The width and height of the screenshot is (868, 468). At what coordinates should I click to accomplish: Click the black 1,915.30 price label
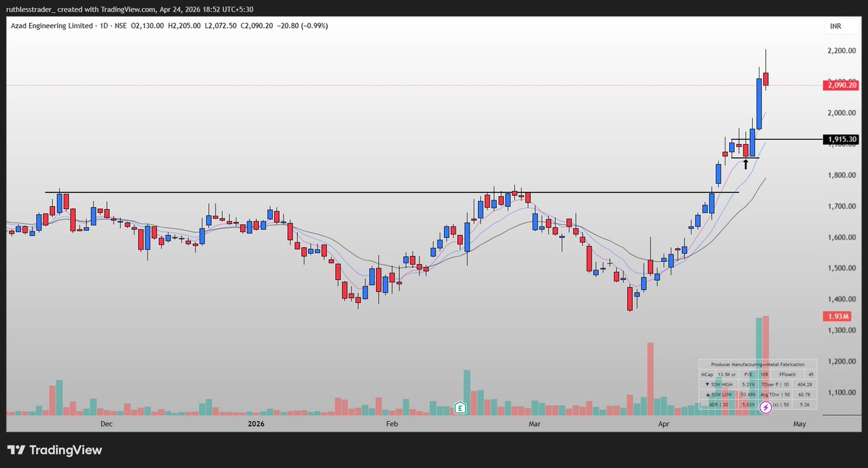tap(841, 139)
